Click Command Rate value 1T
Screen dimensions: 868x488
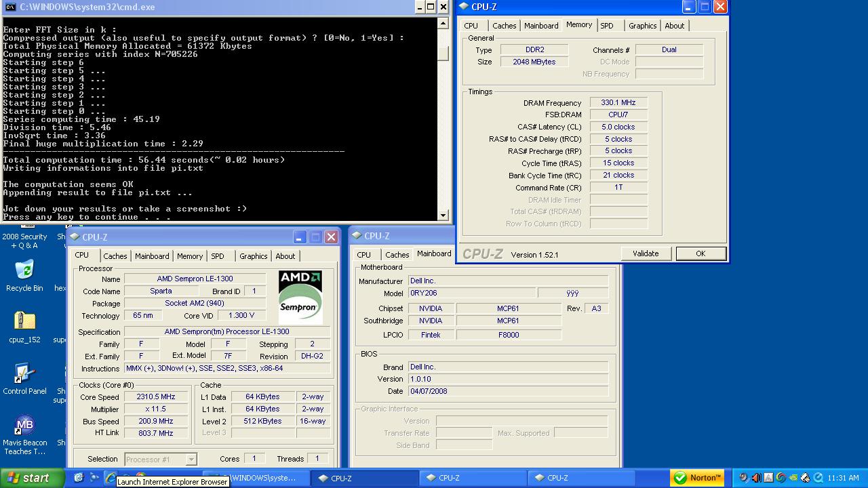point(618,187)
